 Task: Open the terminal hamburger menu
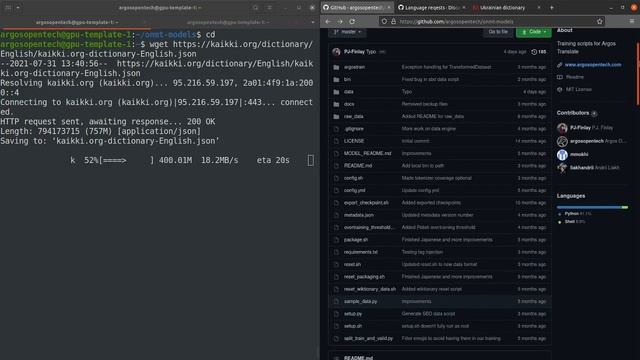tap(269, 7)
